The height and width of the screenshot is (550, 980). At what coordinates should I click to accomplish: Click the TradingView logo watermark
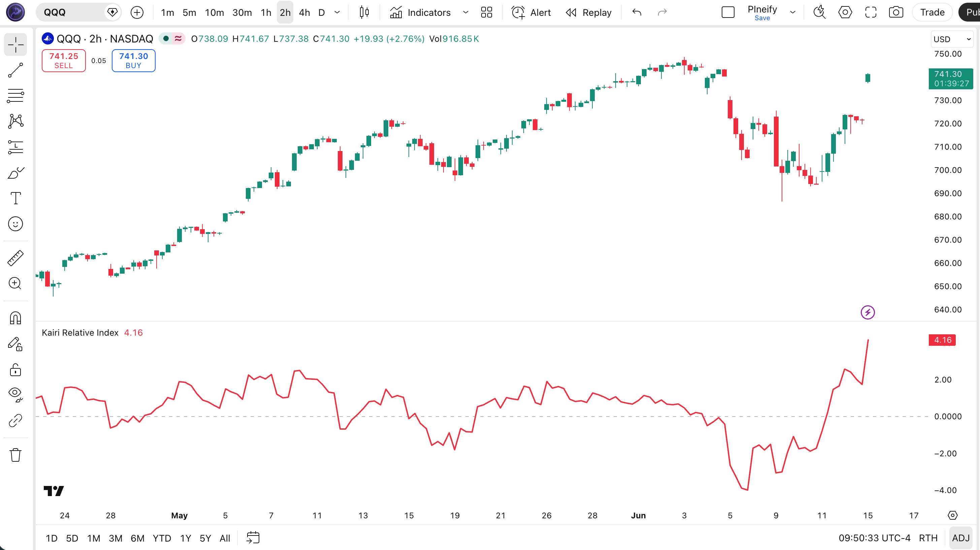point(54,491)
